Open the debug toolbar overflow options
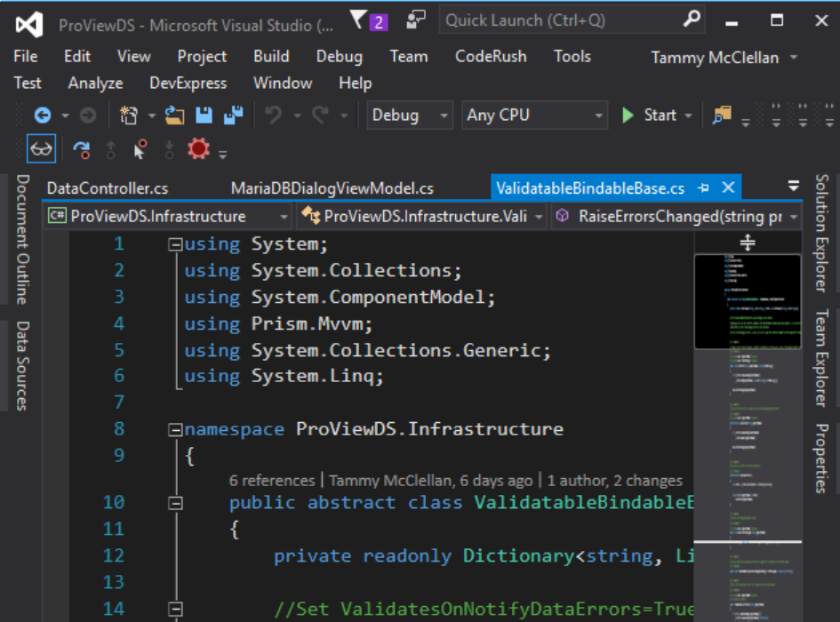The image size is (840, 622). 223,155
